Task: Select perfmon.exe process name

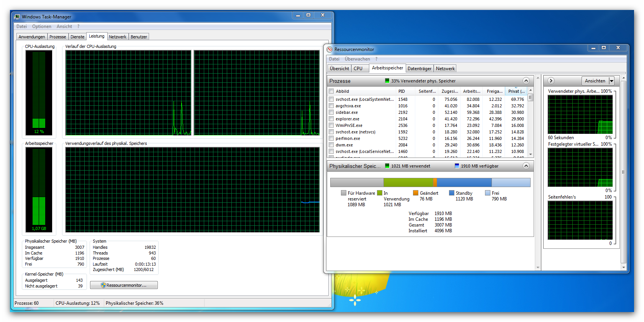Action: (x=348, y=138)
